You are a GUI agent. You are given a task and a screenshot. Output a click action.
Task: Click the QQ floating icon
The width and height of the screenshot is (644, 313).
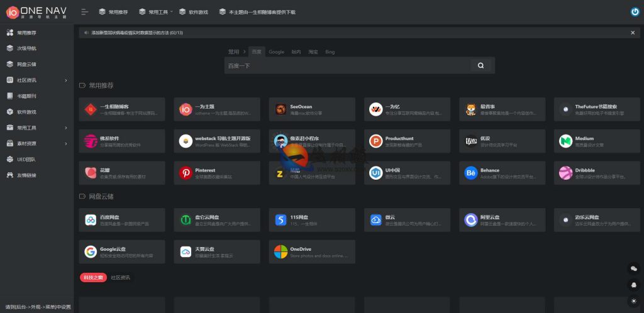(x=634, y=284)
